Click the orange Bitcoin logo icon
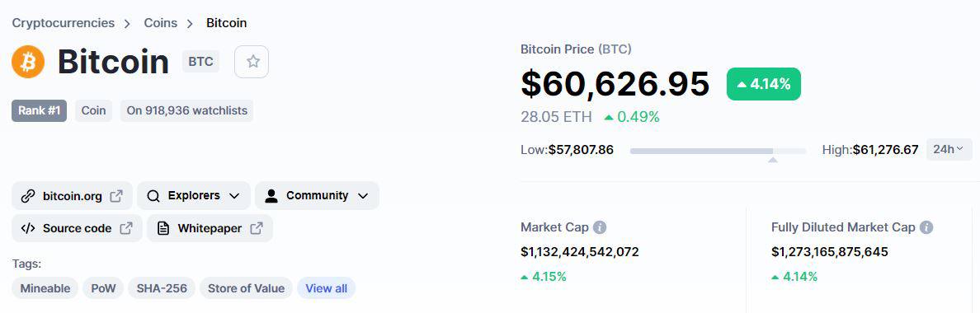980x313 pixels. (x=28, y=62)
